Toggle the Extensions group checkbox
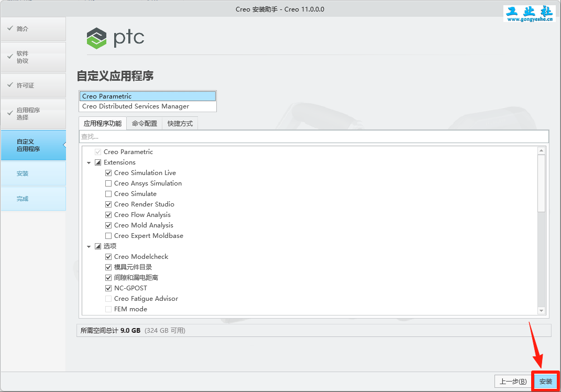 pyautogui.click(x=98, y=162)
